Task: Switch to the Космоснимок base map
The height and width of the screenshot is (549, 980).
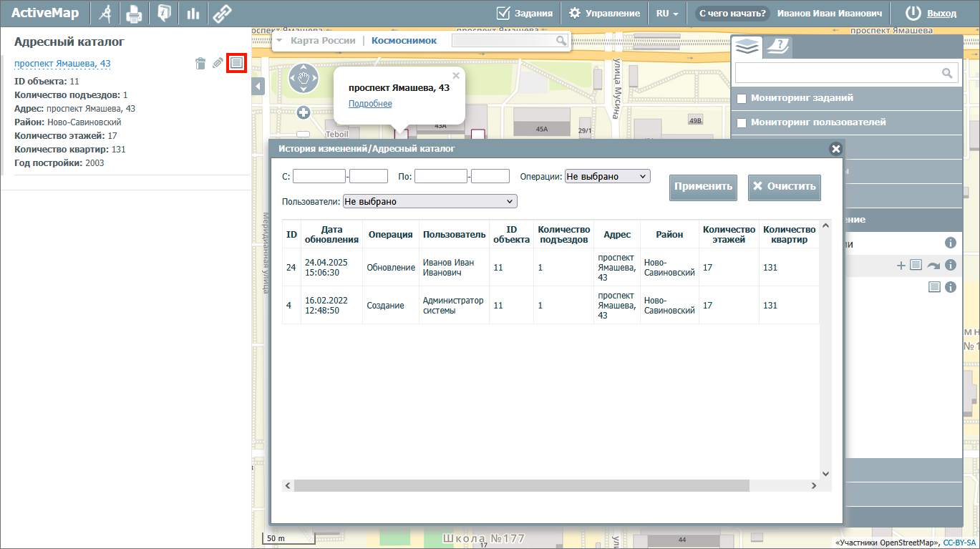Action: 404,41
